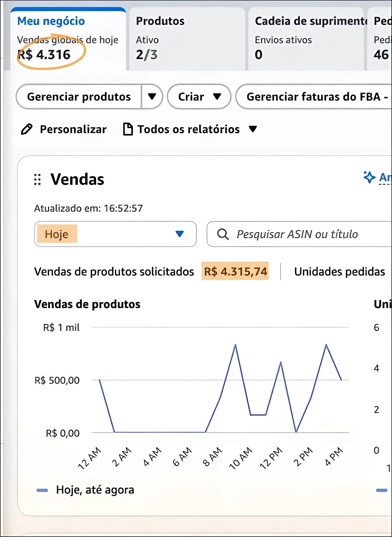Click the Ativo 2/3 products count

(x=147, y=55)
